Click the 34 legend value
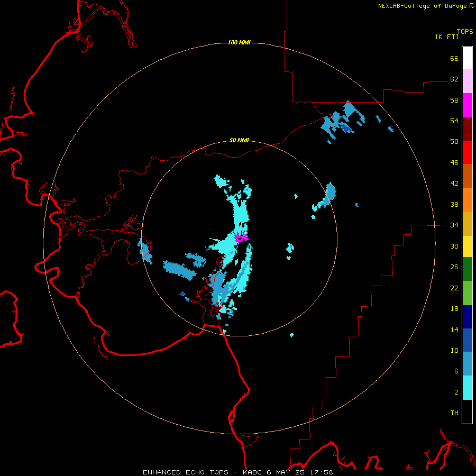The width and height of the screenshot is (476, 476). coord(454,225)
